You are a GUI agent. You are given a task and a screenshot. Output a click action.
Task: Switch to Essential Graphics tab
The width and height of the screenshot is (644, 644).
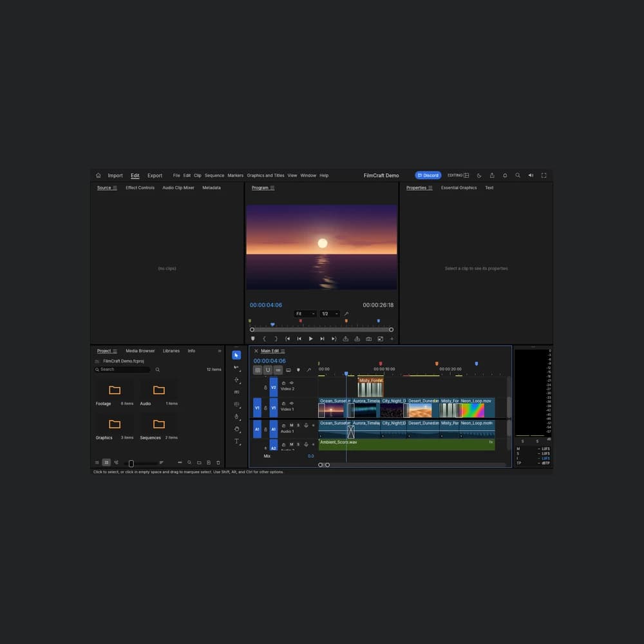459,187
